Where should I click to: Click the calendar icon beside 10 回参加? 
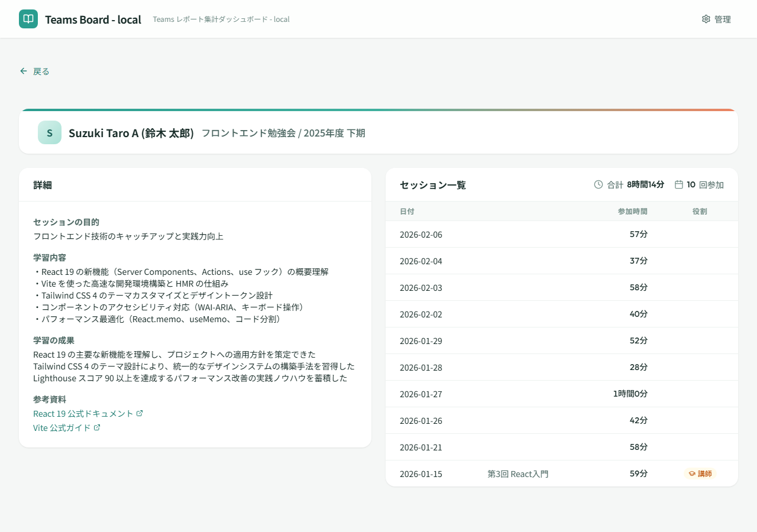[679, 184]
